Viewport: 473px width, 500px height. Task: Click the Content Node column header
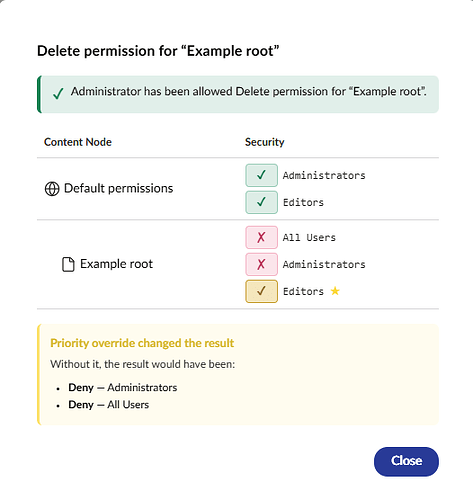click(78, 142)
